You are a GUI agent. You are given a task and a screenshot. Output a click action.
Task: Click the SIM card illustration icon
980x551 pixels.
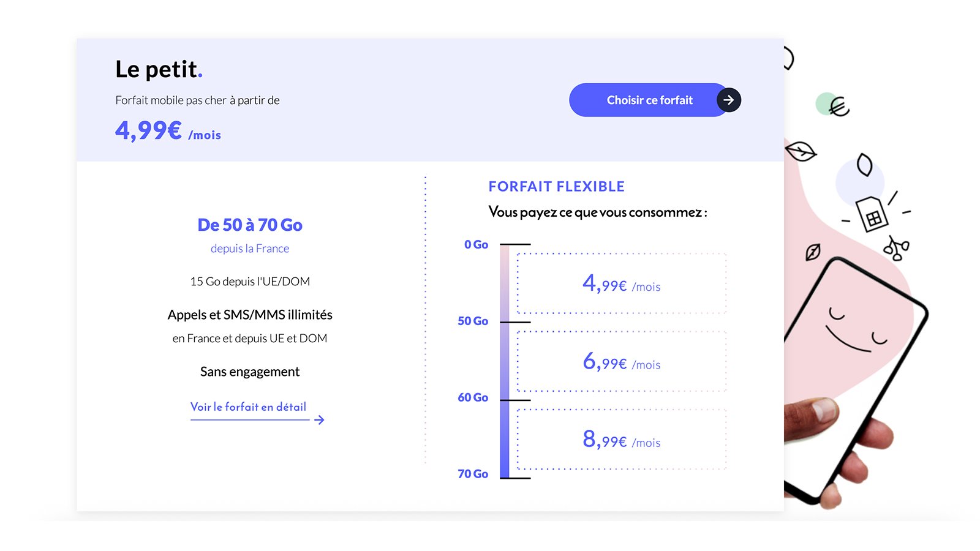click(872, 214)
